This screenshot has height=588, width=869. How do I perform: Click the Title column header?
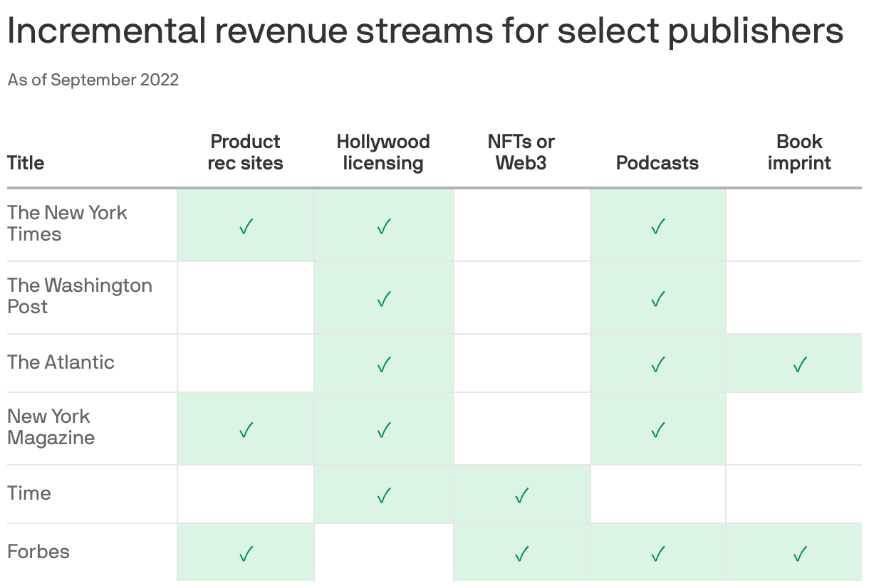(x=26, y=163)
